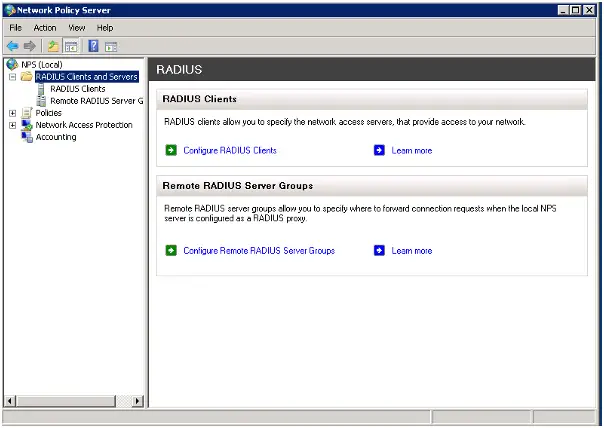
Task: Open Configure RADIUS Clients link
Action: (230, 150)
